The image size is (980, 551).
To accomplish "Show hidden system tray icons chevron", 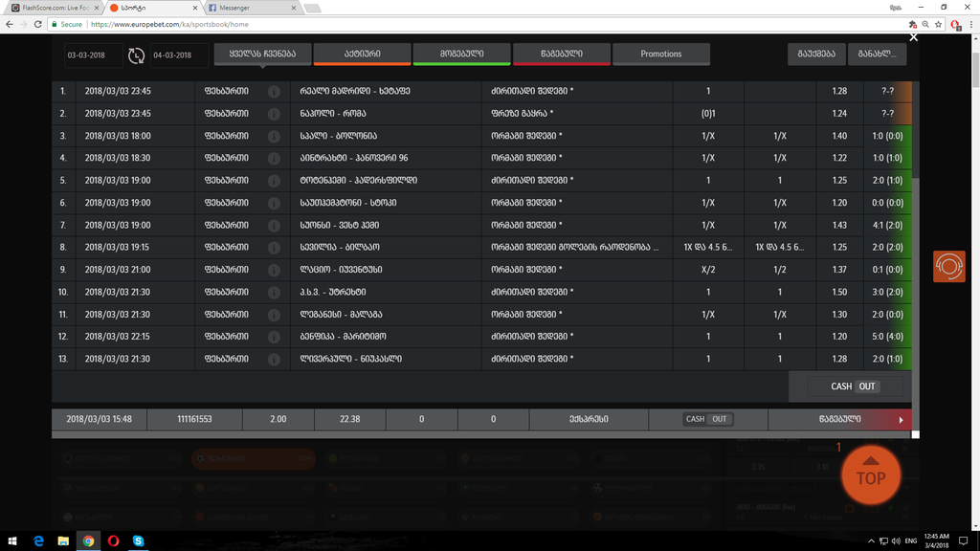I will point(871,541).
